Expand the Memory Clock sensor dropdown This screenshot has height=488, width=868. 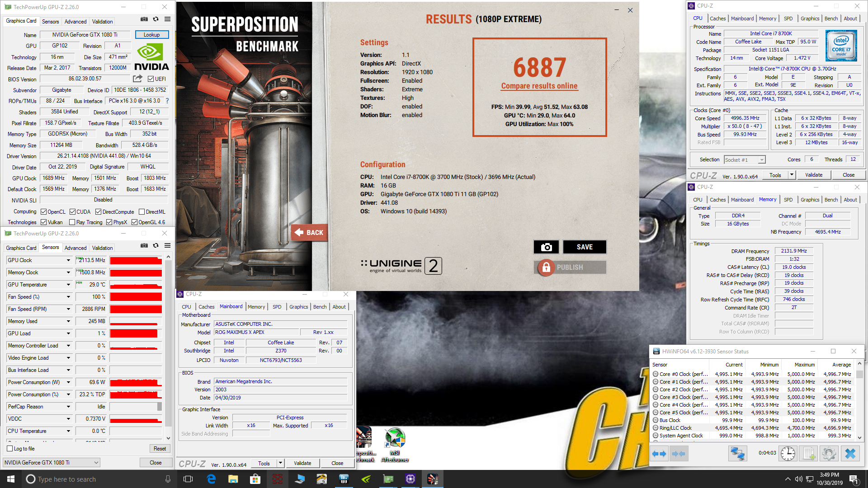pos(68,272)
